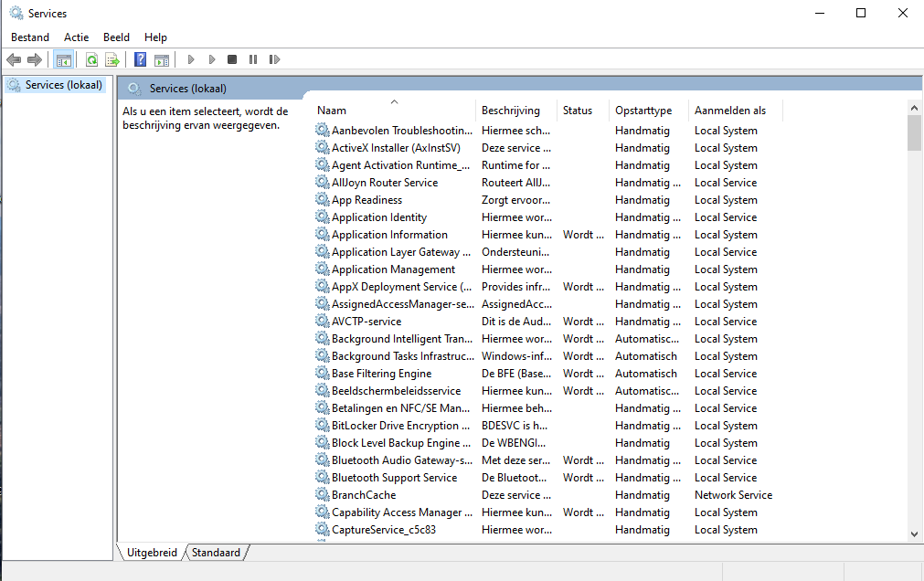Viewport: 924px width, 581px height.
Task: Click the gear icon of Application Identity
Action: [322, 217]
